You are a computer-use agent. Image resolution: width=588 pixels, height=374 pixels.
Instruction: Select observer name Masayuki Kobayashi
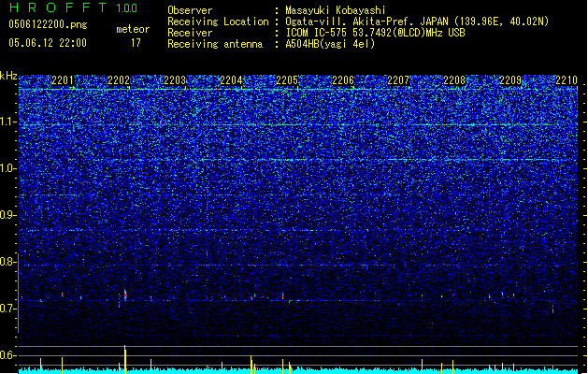336,10
